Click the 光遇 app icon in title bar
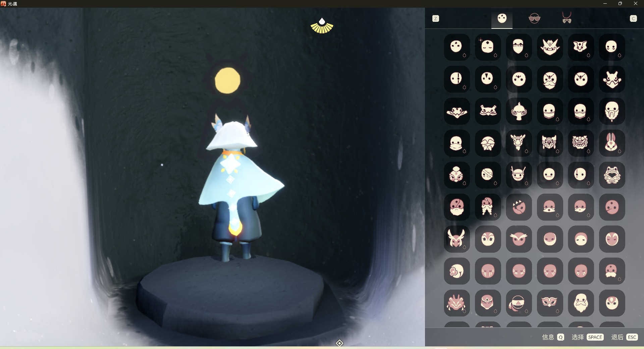Screen dimensions: 644x349 (3, 4)
